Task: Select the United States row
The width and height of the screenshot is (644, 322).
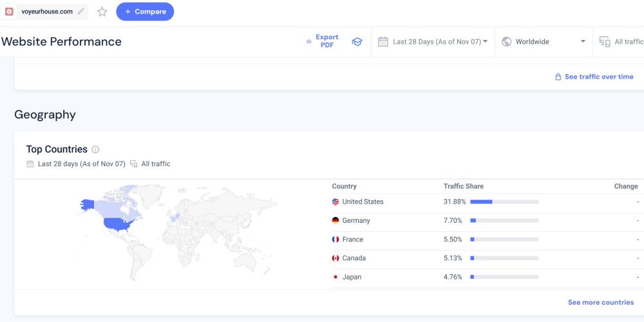Action: [x=363, y=202]
